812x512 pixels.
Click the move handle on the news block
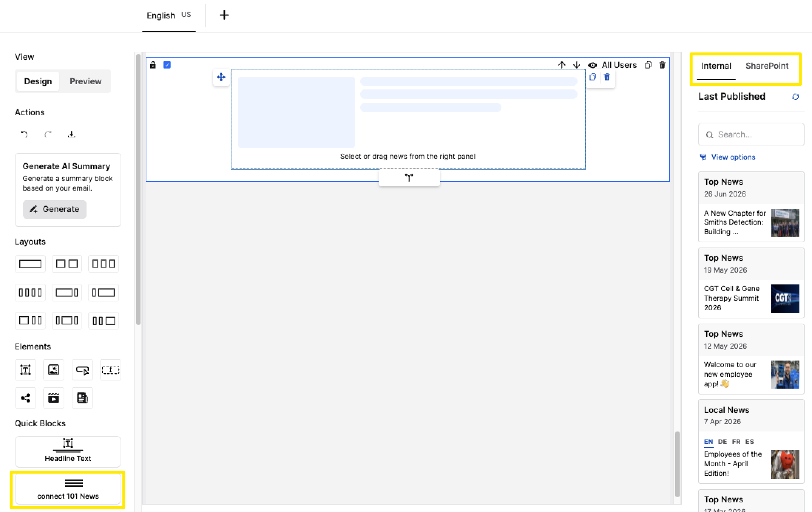coord(221,77)
